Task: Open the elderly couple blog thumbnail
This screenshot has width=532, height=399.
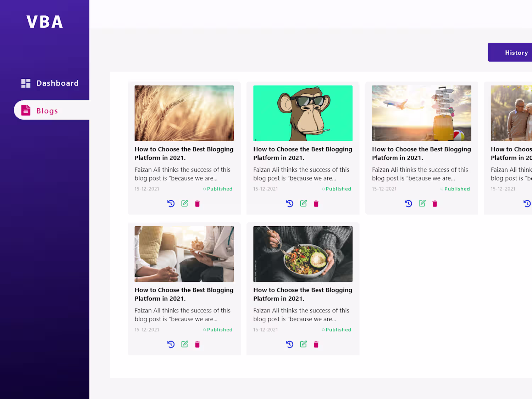Action: (x=511, y=113)
